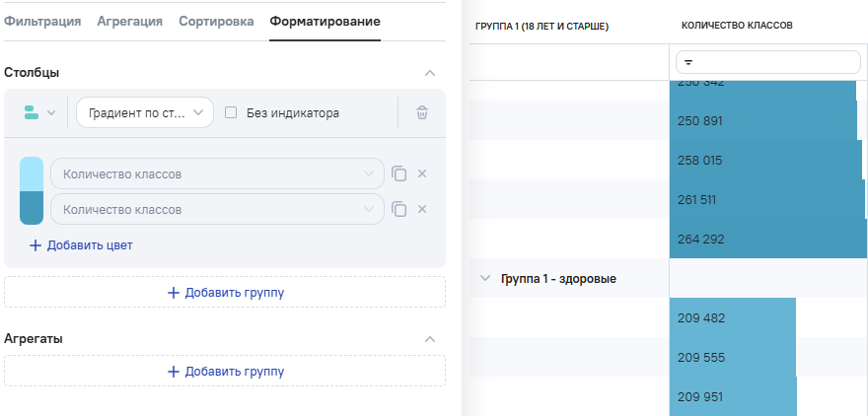Collapse the Столбцы section
Image resolution: width=868 pixels, height=416 pixels.
[x=429, y=73]
